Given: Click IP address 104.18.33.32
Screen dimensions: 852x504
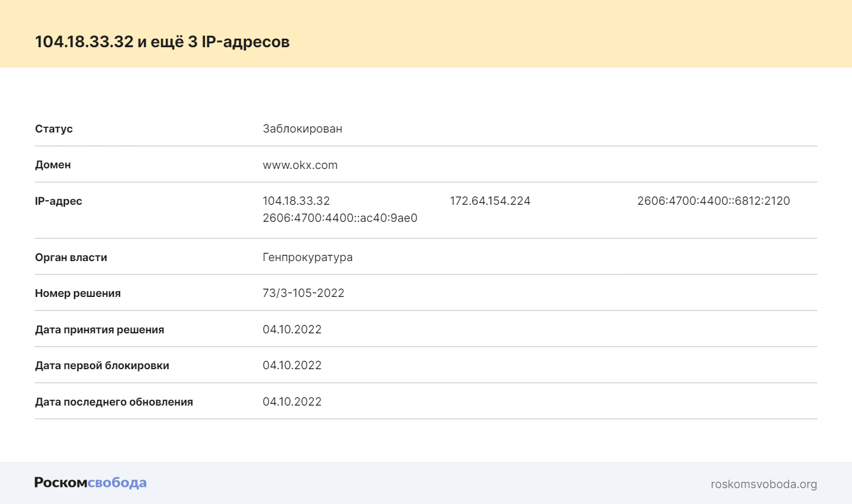Looking at the screenshot, I should pyautogui.click(x=296, y=201).
